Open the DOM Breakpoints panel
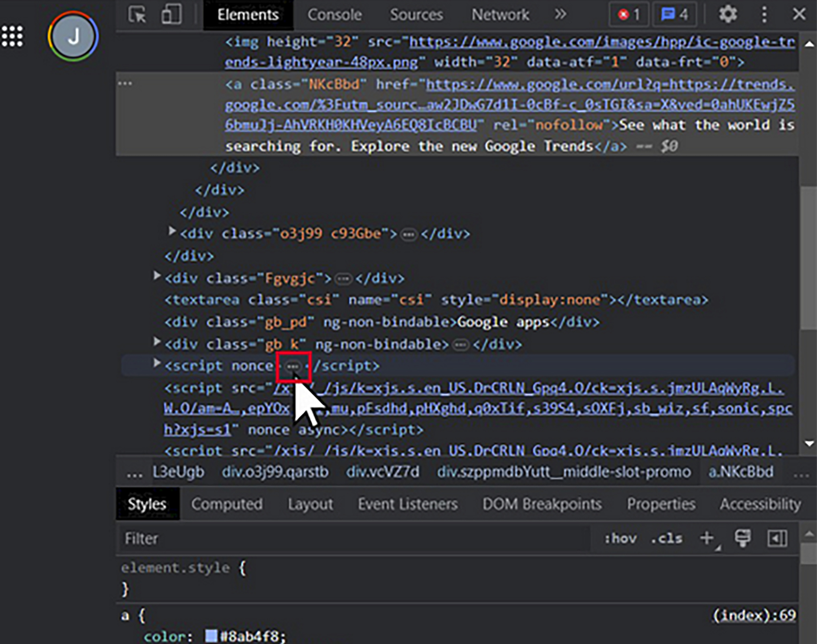The width and height of the screenshot is (817, 644). click(x=542, y=504)
